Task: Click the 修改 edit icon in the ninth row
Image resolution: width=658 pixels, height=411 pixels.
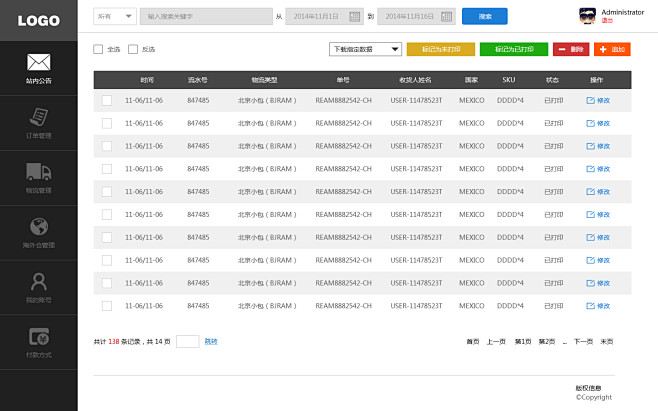Action: pos(590,283)
